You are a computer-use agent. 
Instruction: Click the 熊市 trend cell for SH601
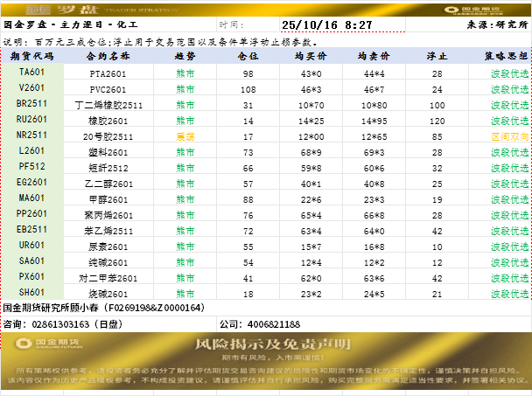(x=185, y=293)
